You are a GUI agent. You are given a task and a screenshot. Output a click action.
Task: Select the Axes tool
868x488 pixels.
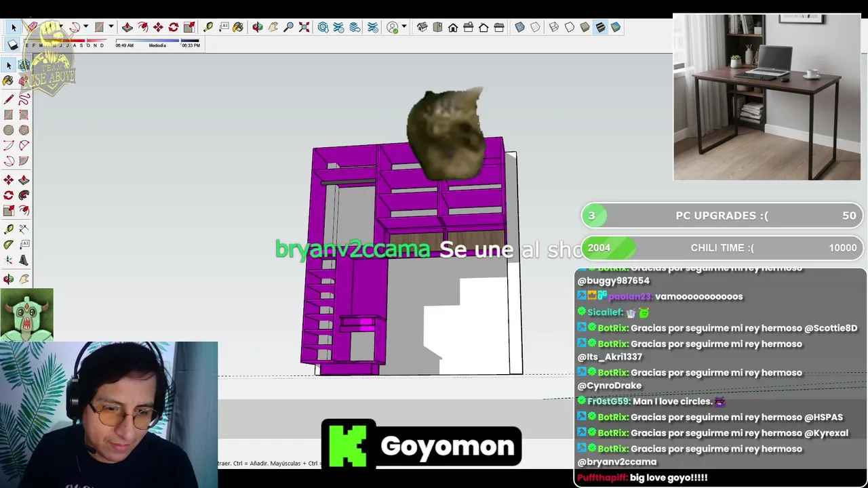[8, 260]
